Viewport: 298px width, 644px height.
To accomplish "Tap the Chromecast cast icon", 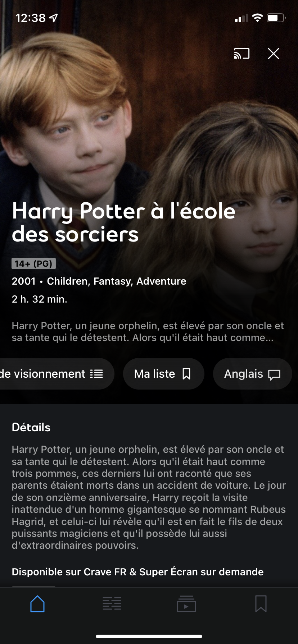I will pyautogui.click(x=241, y=54).
